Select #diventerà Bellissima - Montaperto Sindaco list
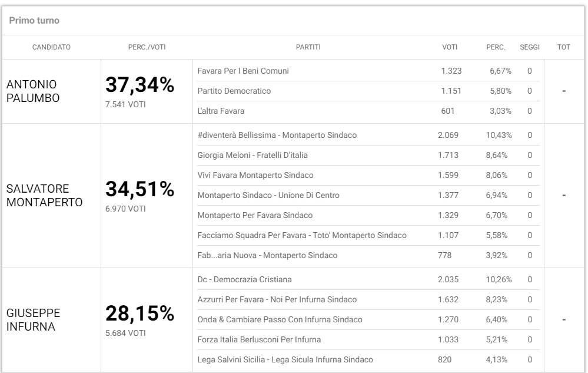 368,135
